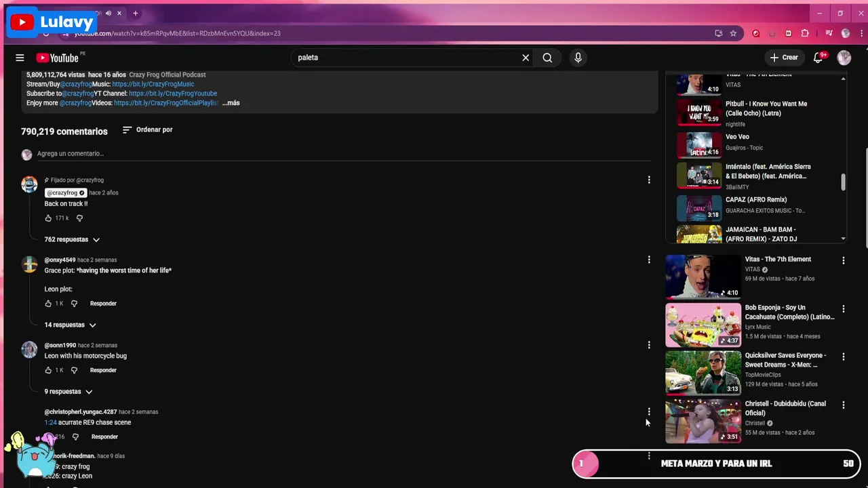Click the browser address bar URL

point(178,33)
